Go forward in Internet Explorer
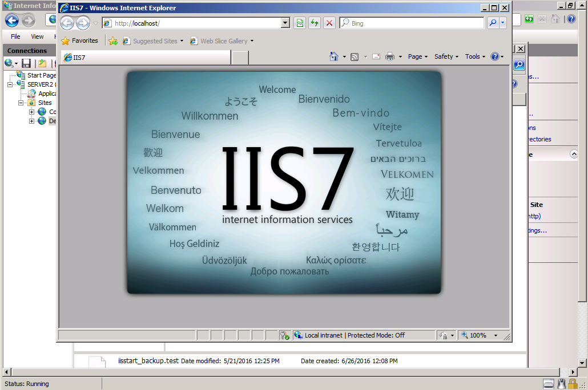The height and width of the screenshot is (390, 588). point(83,23)
